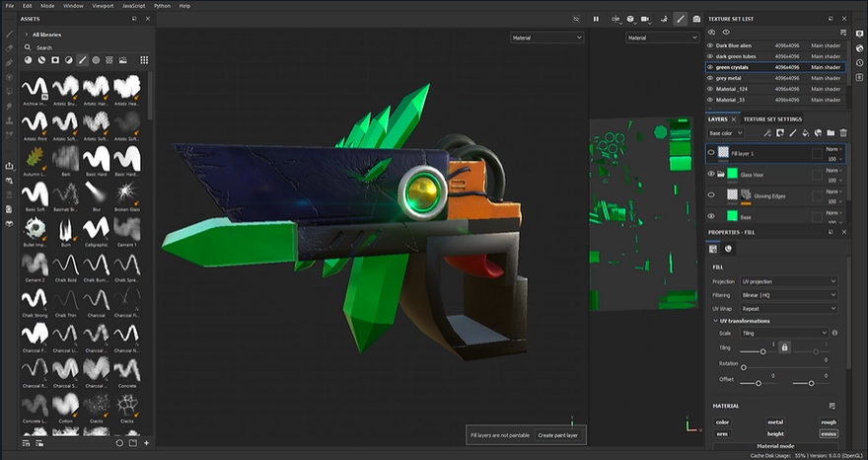The height and width of the screenshot is (460, 868).
Task: Select the brushes filter icon in Assets
Action: coord(82,59)
